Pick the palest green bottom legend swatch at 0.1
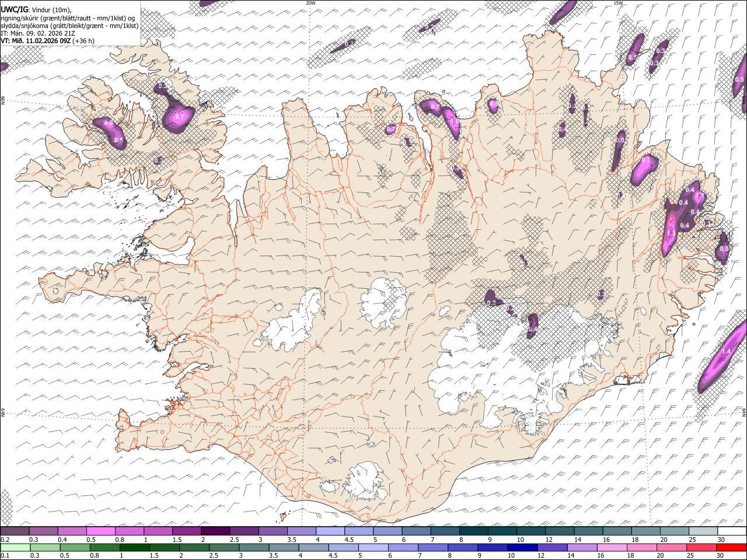 15,547
